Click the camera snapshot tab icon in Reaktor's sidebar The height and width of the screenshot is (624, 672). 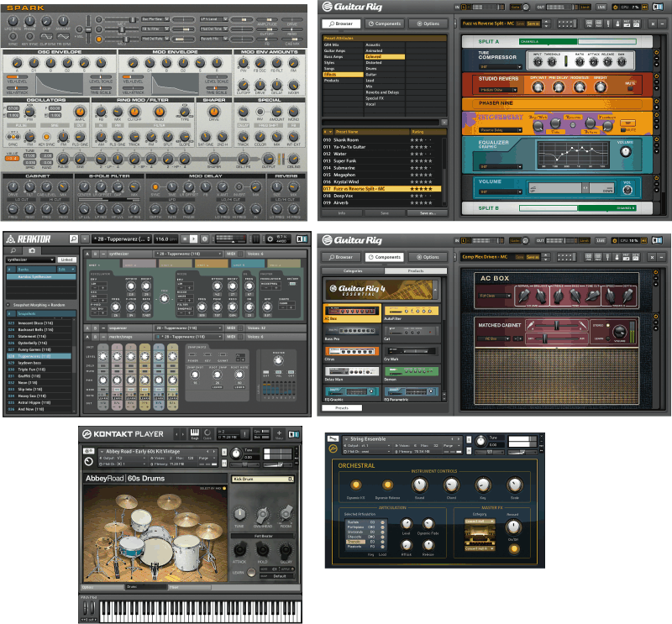[32, 250]
